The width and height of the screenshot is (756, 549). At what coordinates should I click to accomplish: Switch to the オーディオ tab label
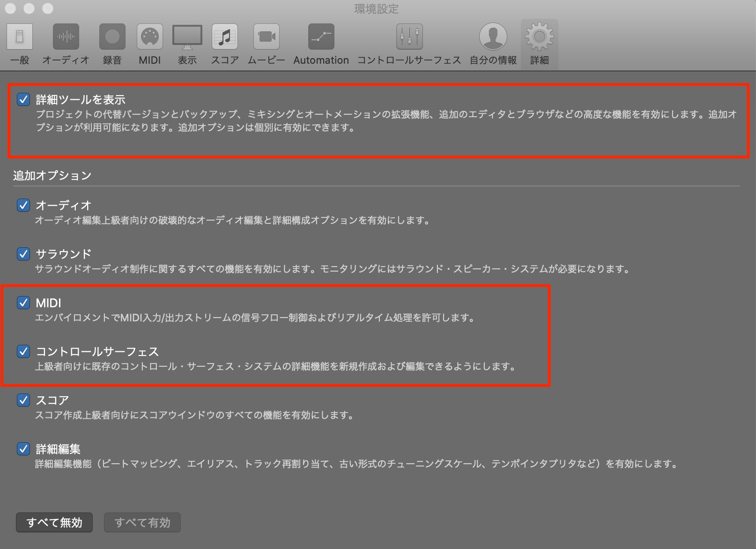tap(66, 60)
